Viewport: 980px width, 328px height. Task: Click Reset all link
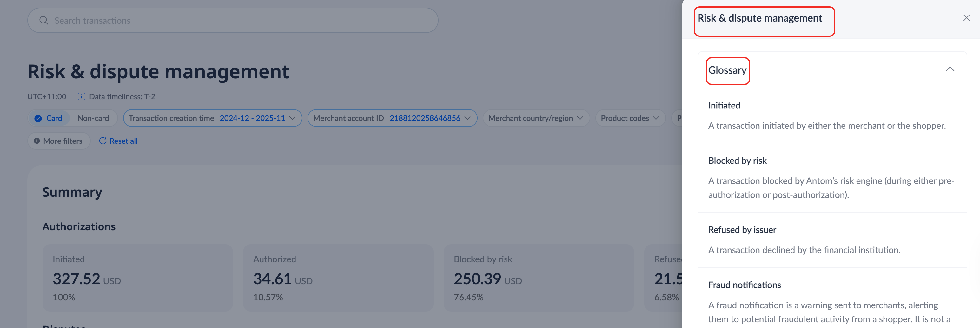pyautogui.click(x=123, y=141)
